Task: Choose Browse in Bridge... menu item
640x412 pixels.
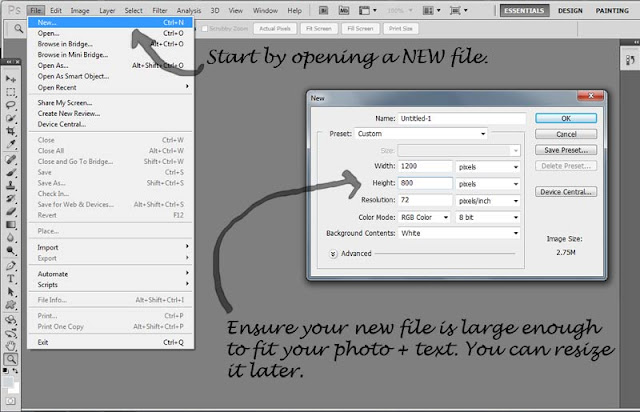Action: pyautogui.click(x=110, y=44)
